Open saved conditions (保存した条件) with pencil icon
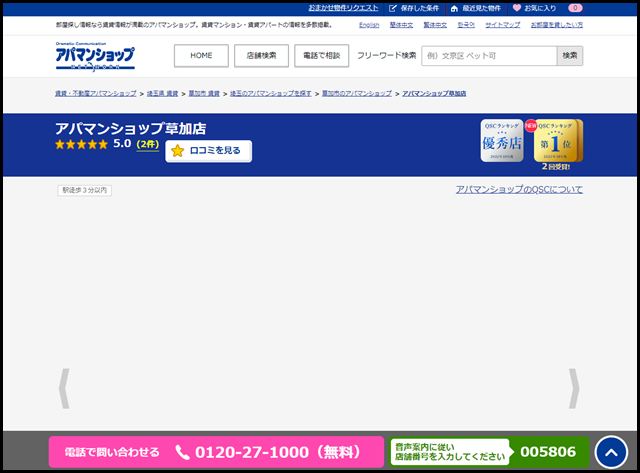The height and width of the screenshot is (473, 640). [414, 8]
